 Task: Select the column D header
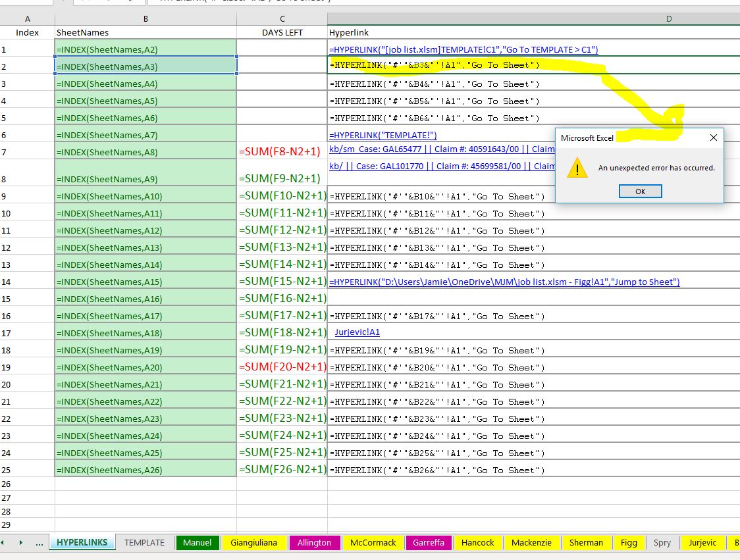pos(670,19)
